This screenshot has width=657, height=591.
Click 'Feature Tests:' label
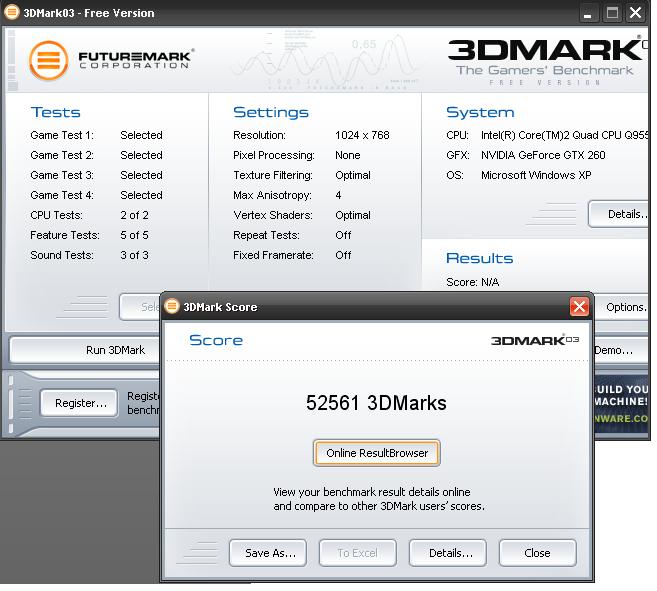click(65, 235)
